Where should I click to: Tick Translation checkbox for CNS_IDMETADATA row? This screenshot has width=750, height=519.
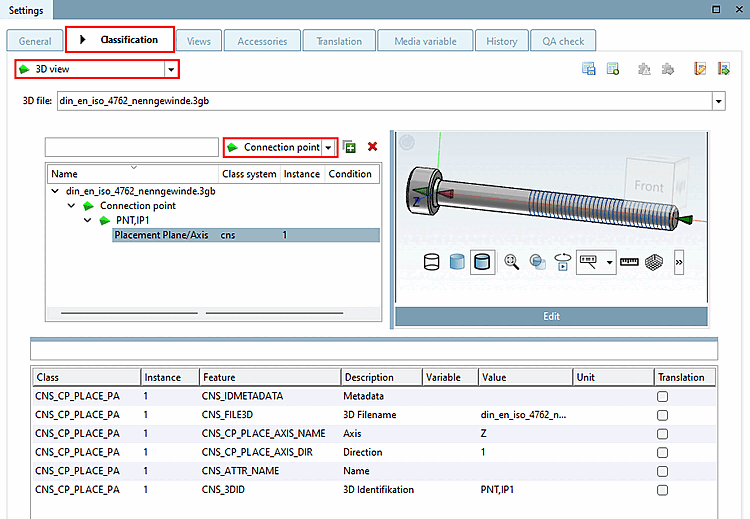662,396
